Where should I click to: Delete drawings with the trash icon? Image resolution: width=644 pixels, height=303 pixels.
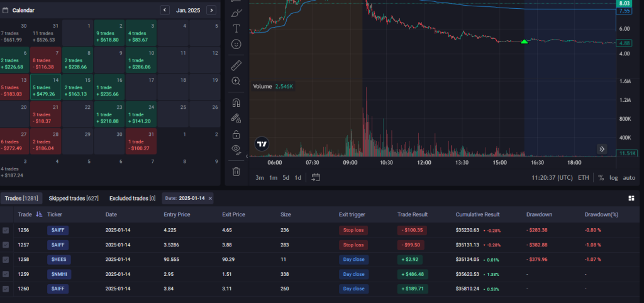236,171
